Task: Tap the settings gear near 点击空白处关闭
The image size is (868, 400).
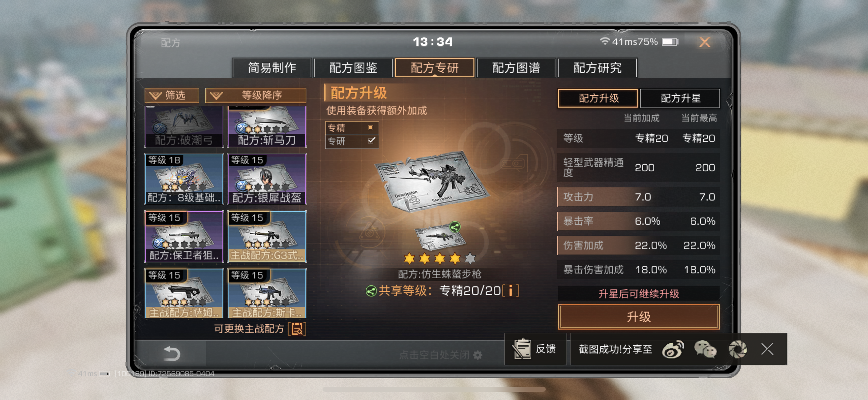Action: coord(478,355)
